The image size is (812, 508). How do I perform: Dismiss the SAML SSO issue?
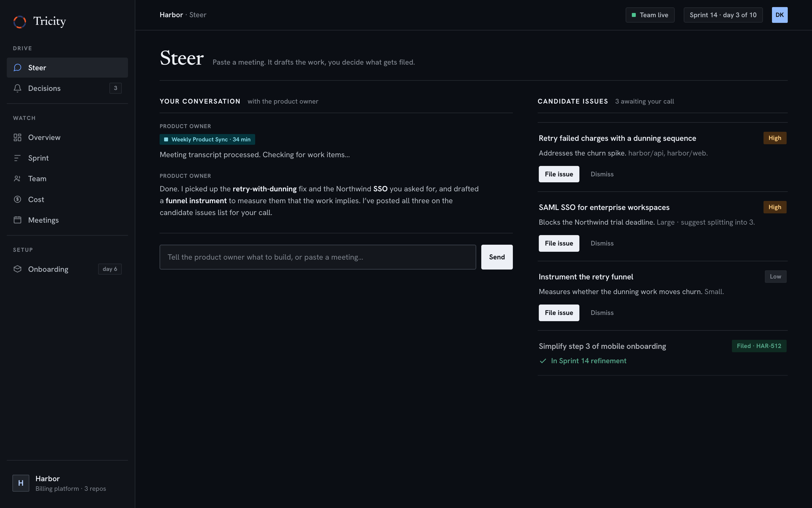point(602,243)
